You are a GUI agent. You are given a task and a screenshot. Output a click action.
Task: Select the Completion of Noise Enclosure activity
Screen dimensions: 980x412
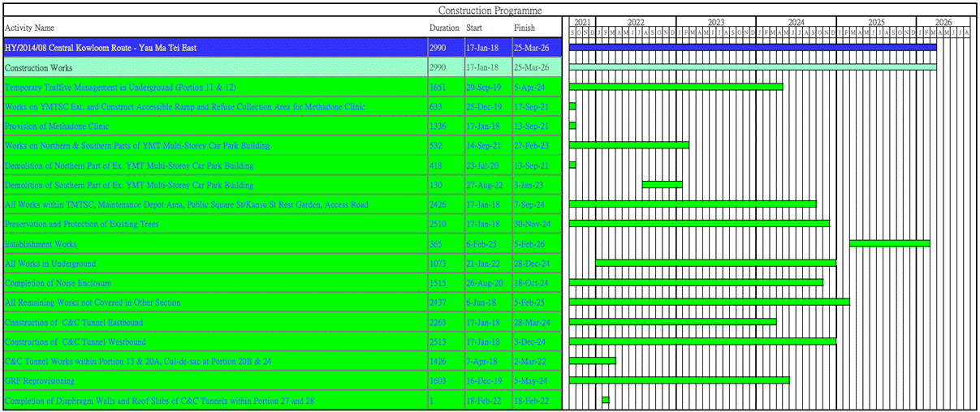pyautogui.click(x=58, y=283)
